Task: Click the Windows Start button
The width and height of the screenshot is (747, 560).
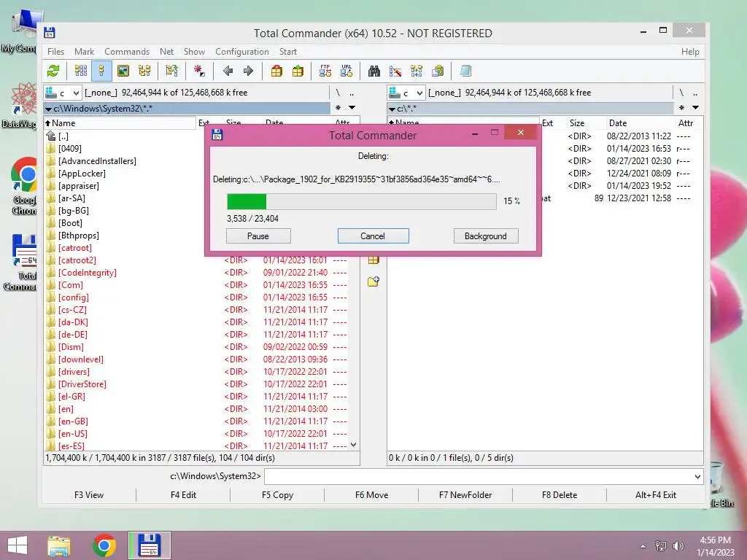Action: point(18,545)
